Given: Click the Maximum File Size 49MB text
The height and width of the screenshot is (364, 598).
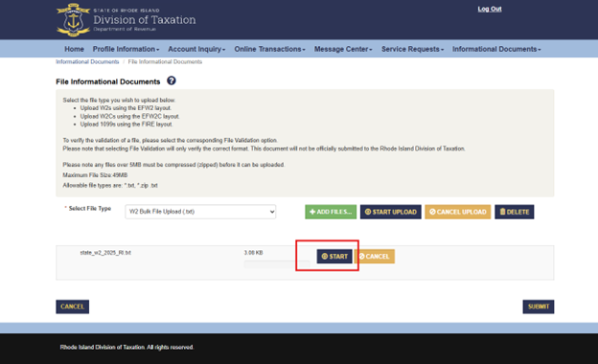Looking at the screenshot, I should pos(95,175).
